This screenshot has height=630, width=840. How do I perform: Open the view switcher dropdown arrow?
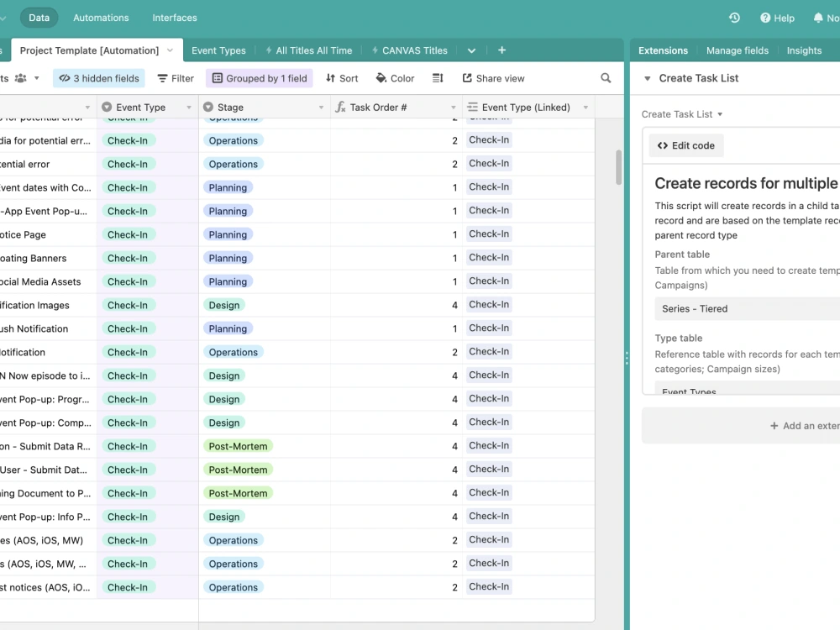[x=36, y=78]
